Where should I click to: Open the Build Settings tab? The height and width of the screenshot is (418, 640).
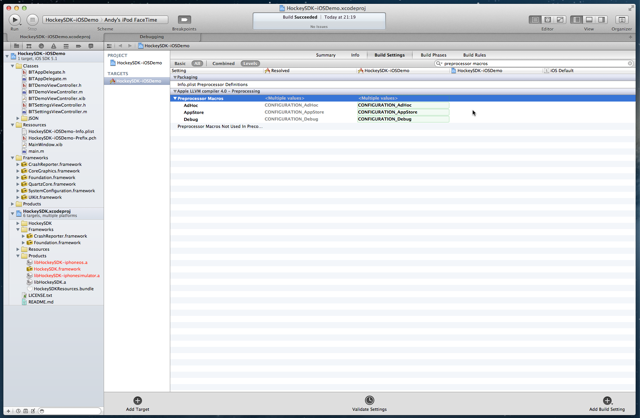[x=389, y=55]
